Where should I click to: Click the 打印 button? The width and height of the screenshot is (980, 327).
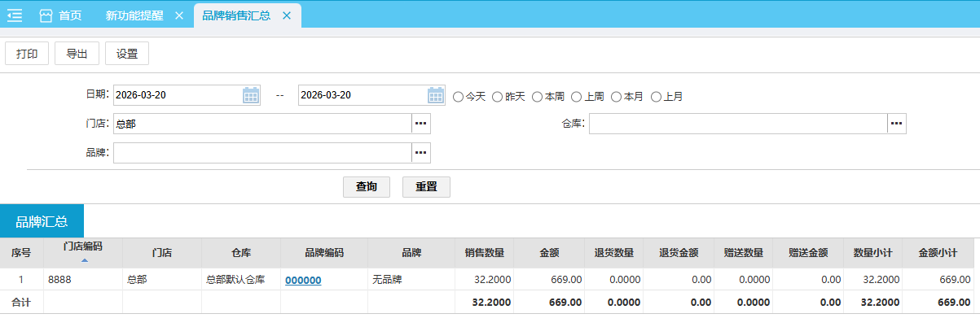point(27,54)
